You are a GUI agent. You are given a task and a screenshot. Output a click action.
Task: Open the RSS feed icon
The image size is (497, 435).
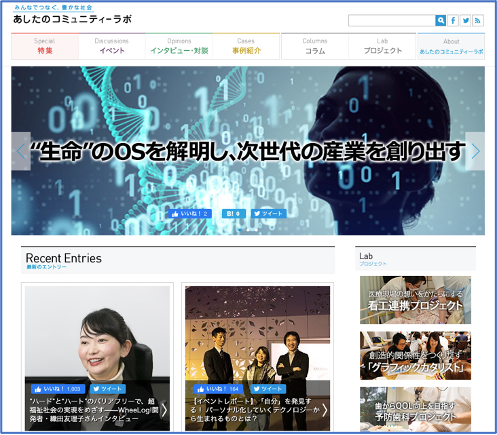pyautogui.click(x=478, y=21)
